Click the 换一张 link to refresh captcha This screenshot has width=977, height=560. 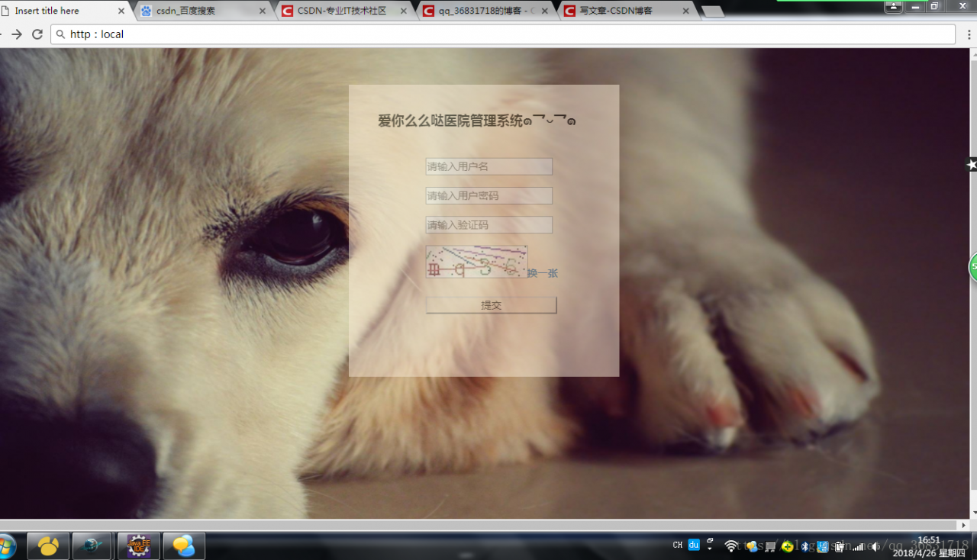coord(543,273)
